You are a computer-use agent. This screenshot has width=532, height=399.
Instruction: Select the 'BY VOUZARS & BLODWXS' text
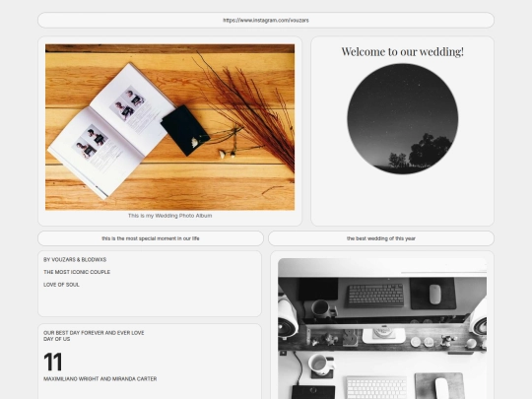[75, 259]
